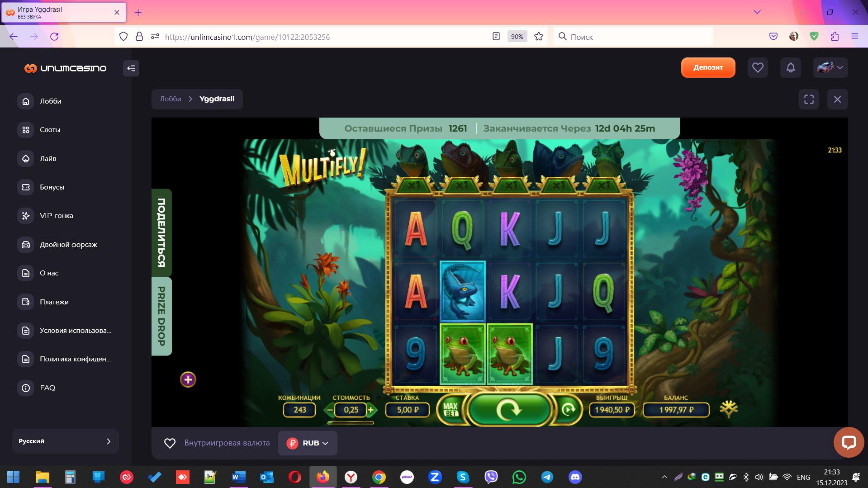Click the purple plus icon in game
The image size is (868, 488).
(188, 379)
